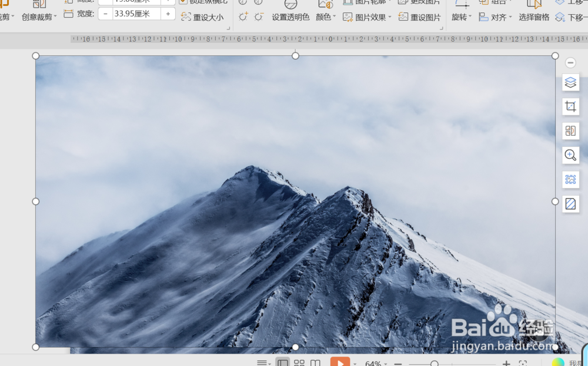Click the 重设图片 reset picture button
Screen dimensions: 588x366
[x=420, y=17]
